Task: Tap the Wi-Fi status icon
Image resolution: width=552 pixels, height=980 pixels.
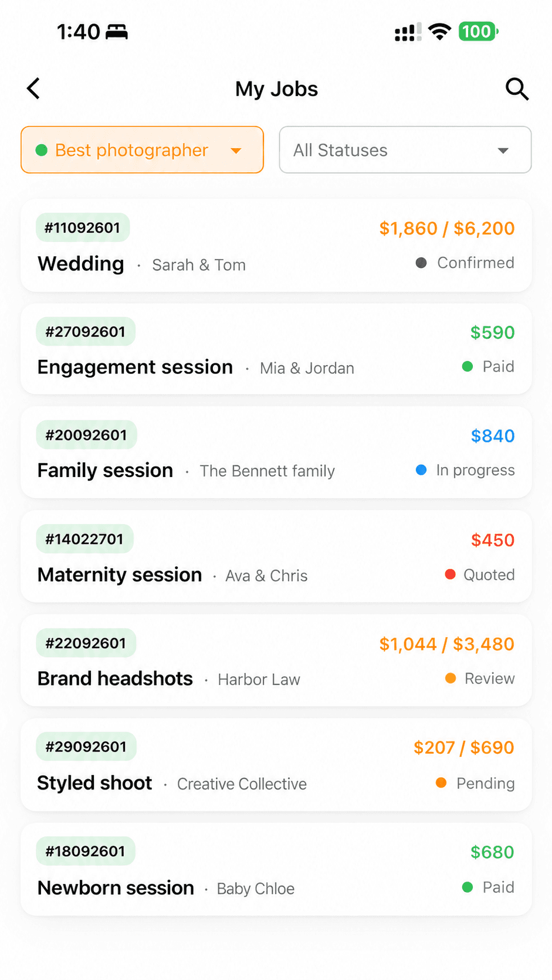Action: click(439, 32)
